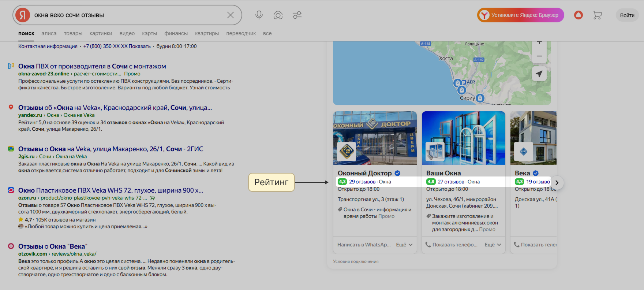Zoom out the map with minus button
Image resolution: width=644 pixels, height=290 pixels.
(x=539, y=56)
